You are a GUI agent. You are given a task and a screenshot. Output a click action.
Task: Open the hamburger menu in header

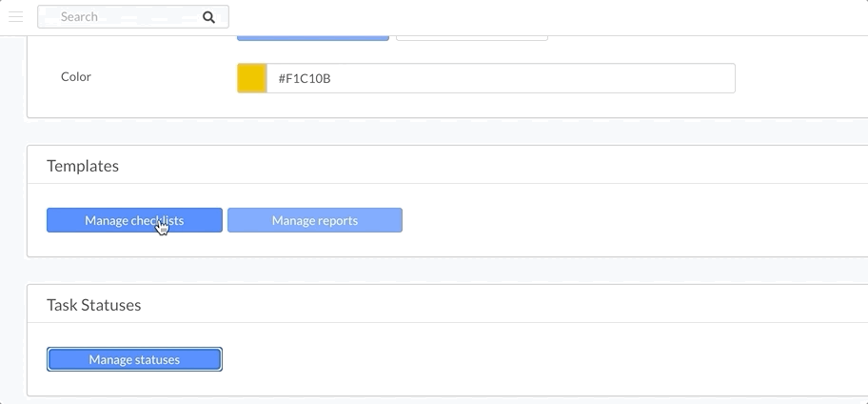(16, 16)
